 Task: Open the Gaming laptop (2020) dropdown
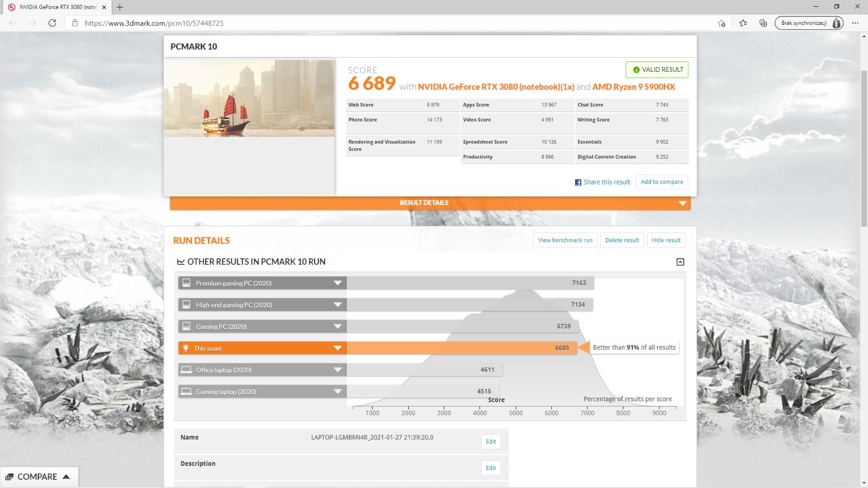pyautogui.click(x=337, y=391)
